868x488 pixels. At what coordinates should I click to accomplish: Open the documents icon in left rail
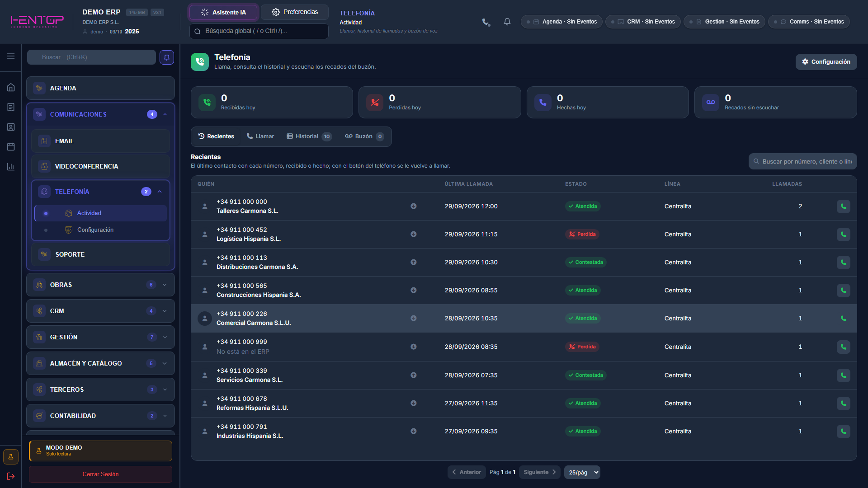[11, 107]
